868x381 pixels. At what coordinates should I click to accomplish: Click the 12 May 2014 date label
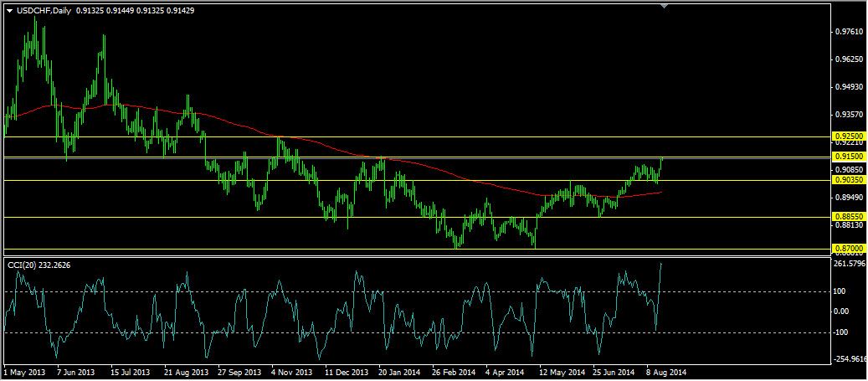coord(562,372)
